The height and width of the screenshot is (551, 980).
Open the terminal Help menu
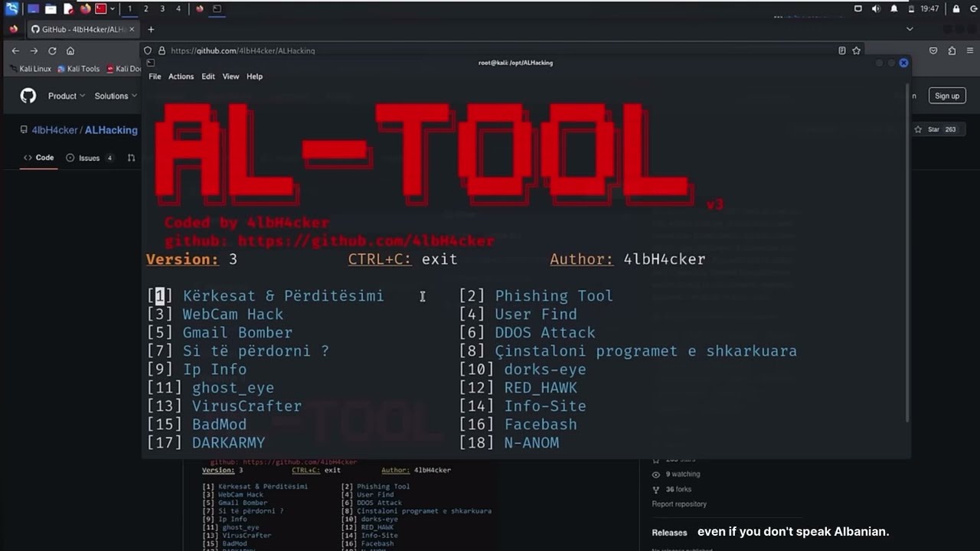coord(254,77)
